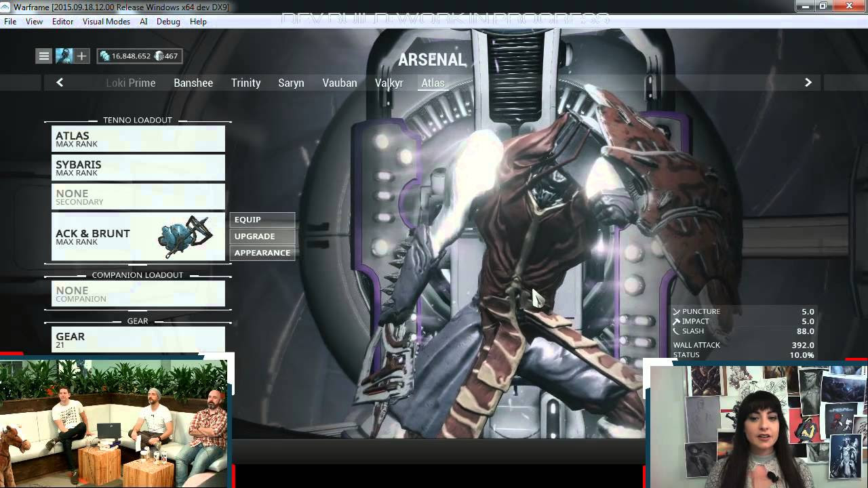Viewport: 868px width, 488px height.
Task: Click the credits amount 16,848,652
Action: click(x=131, y=56)
